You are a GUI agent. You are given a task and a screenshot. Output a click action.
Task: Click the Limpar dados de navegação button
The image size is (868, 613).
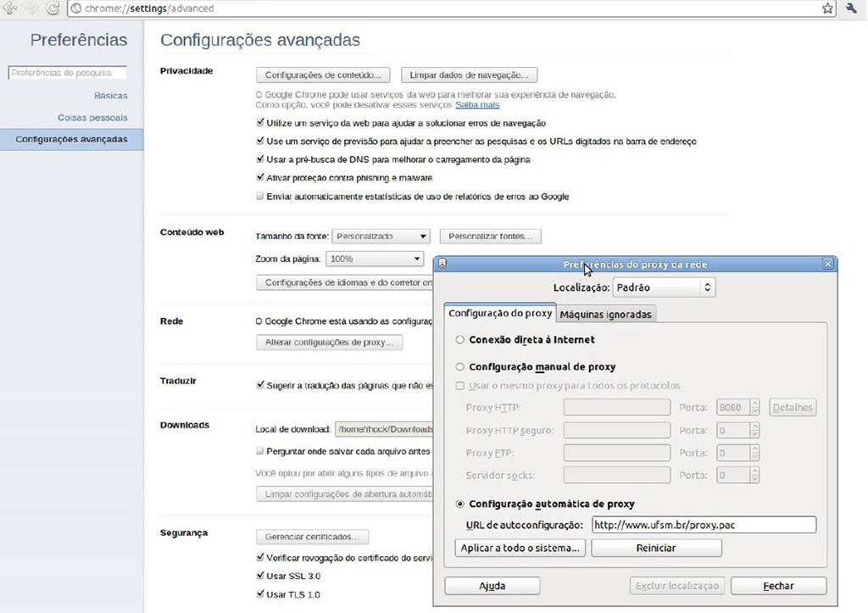coord(469,75)
